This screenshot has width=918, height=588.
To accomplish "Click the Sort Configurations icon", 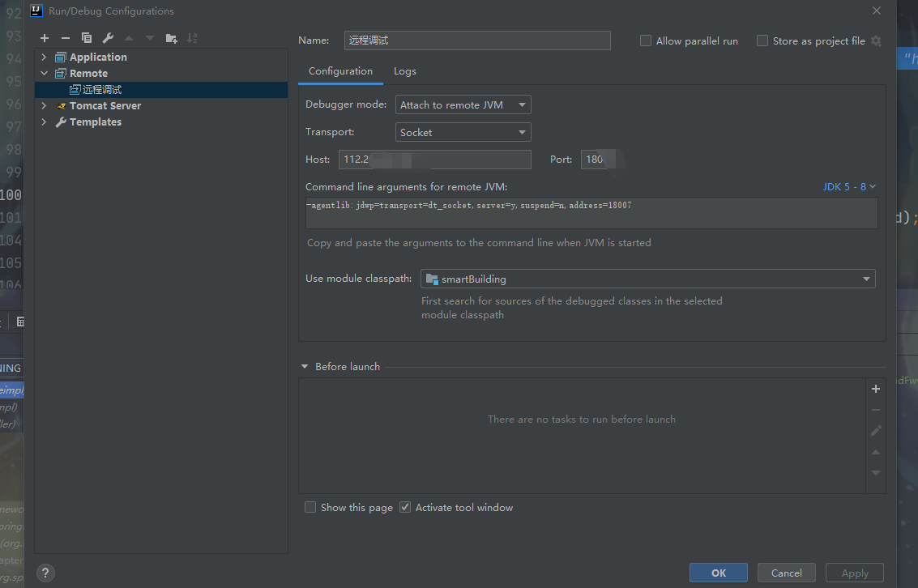I will coord(192,38).
